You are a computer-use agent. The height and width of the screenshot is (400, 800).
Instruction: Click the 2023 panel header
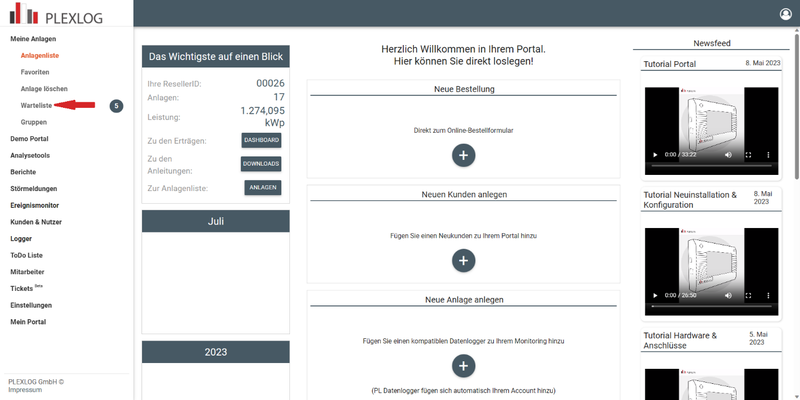click(216, 352)
